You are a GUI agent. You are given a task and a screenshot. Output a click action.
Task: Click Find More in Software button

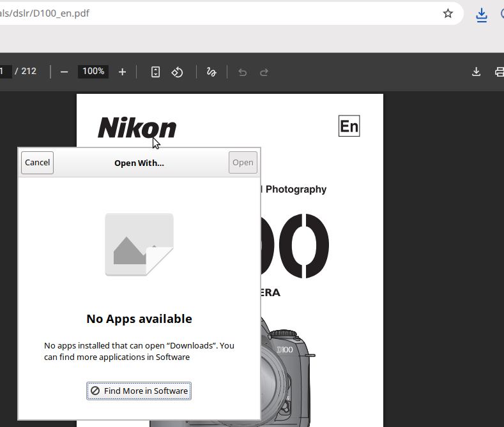tap(139, 391)
